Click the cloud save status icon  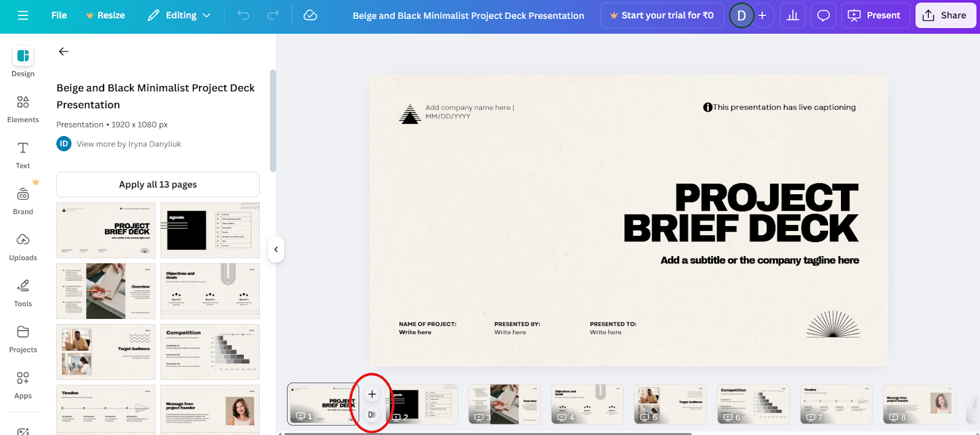[x=311, y=15]
